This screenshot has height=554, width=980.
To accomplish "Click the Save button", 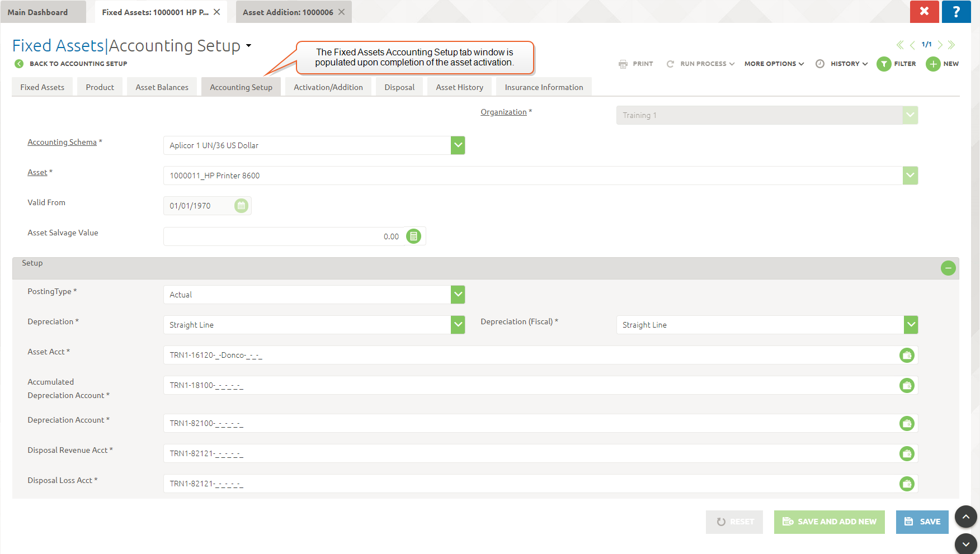I will click(x=922, y=522).
